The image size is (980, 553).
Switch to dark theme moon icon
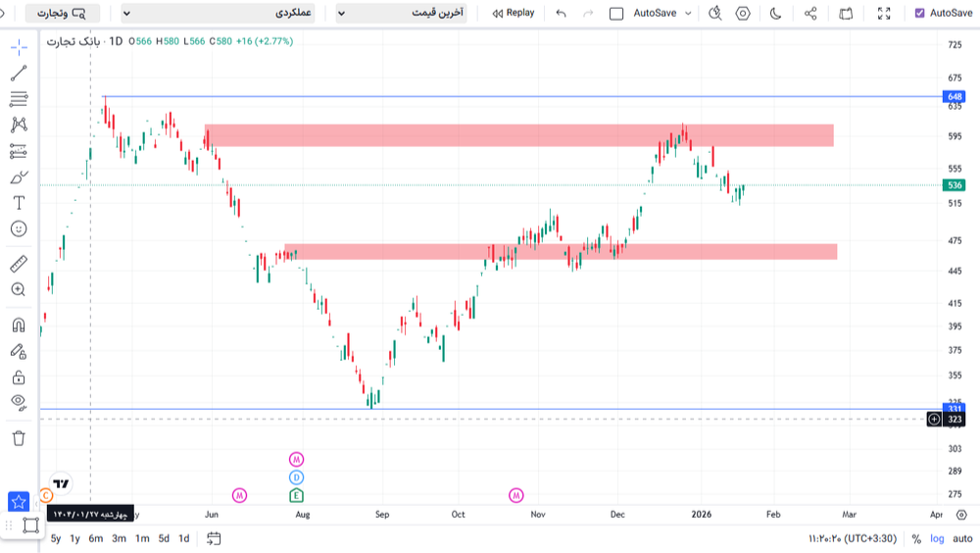pos(776,14)
